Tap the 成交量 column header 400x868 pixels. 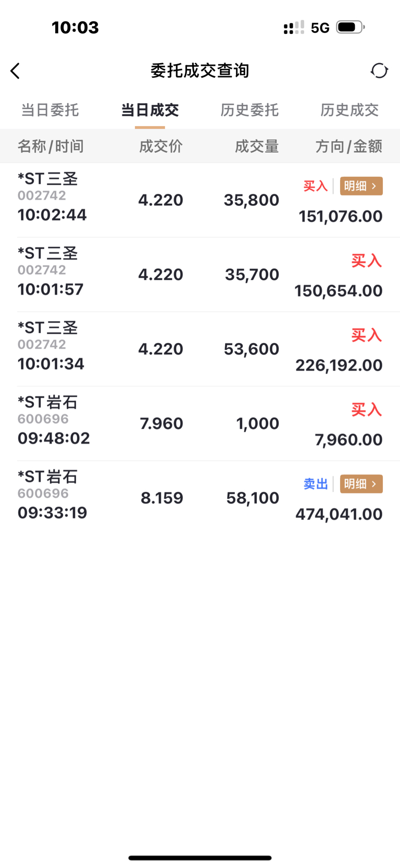(257, 146)
